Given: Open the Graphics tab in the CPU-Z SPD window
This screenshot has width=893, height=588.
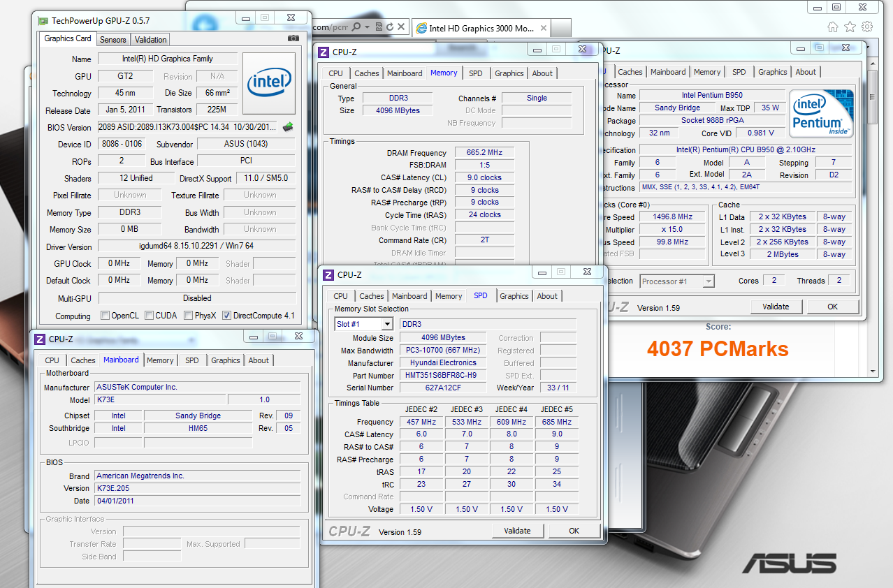Looking at the screenshot, I should pos(514,296).
